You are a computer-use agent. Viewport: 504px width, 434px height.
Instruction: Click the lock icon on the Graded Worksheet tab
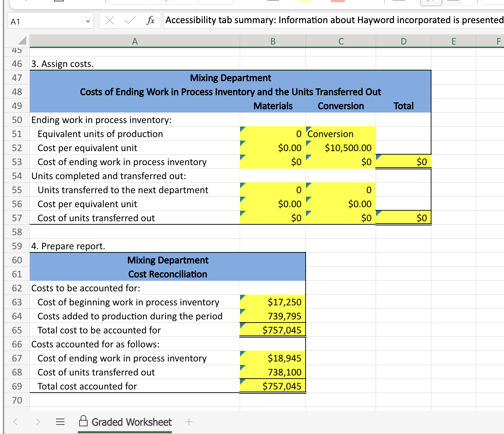83,422
